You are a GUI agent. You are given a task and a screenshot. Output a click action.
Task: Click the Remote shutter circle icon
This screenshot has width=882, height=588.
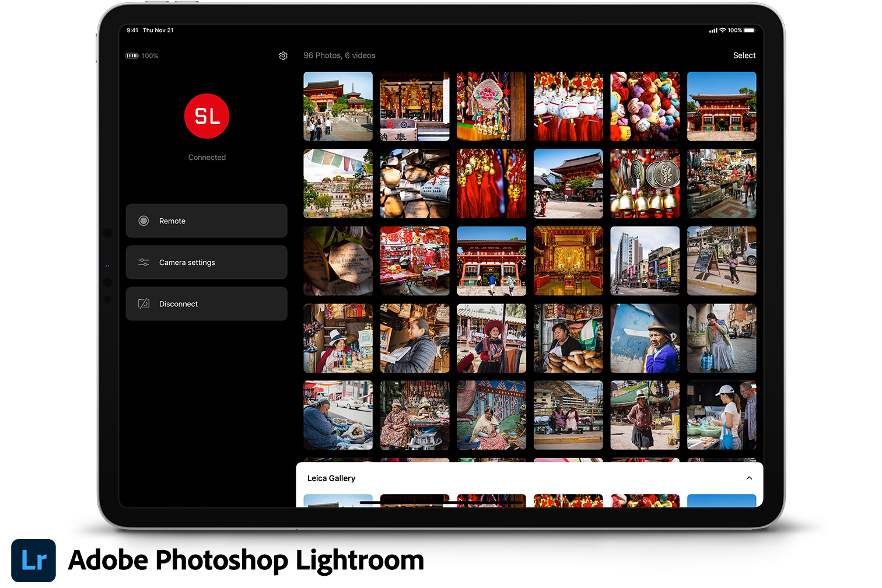click(x=143, y=220)
